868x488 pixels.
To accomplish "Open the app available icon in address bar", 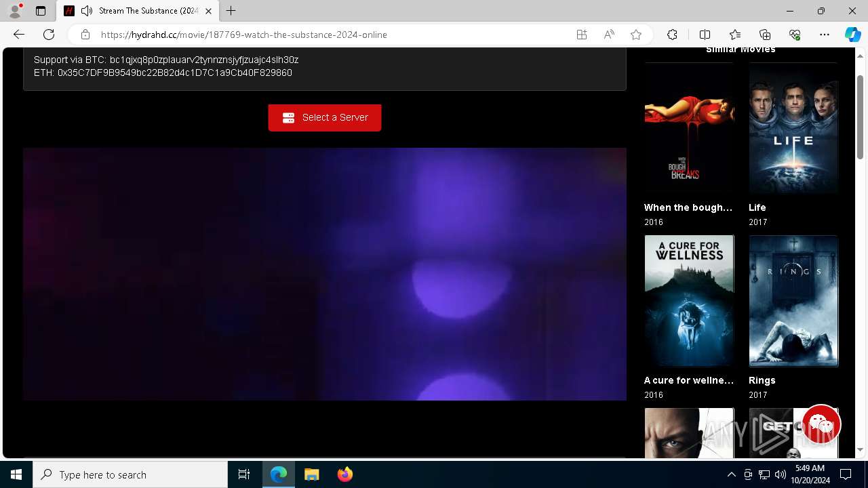I will (582, 35).
